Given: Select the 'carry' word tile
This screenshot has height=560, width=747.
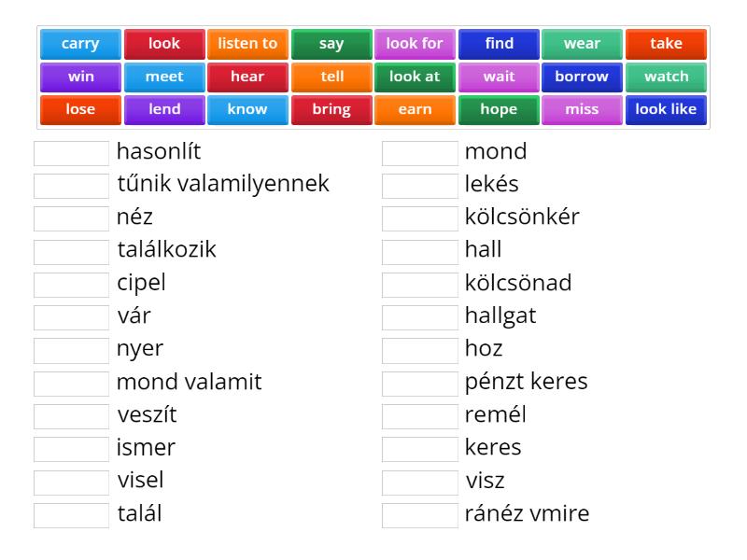Looking at the screenshot, I should pos(79,43).
